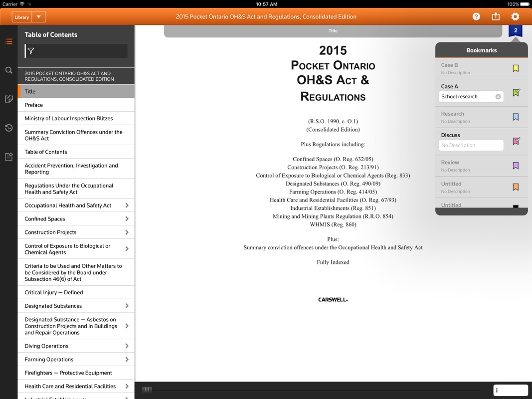Open the annotations note icon in sidebar
Image resolution: width=532 pixels, height=399 pixels.
pyautogui.click(x=9, y=99)
